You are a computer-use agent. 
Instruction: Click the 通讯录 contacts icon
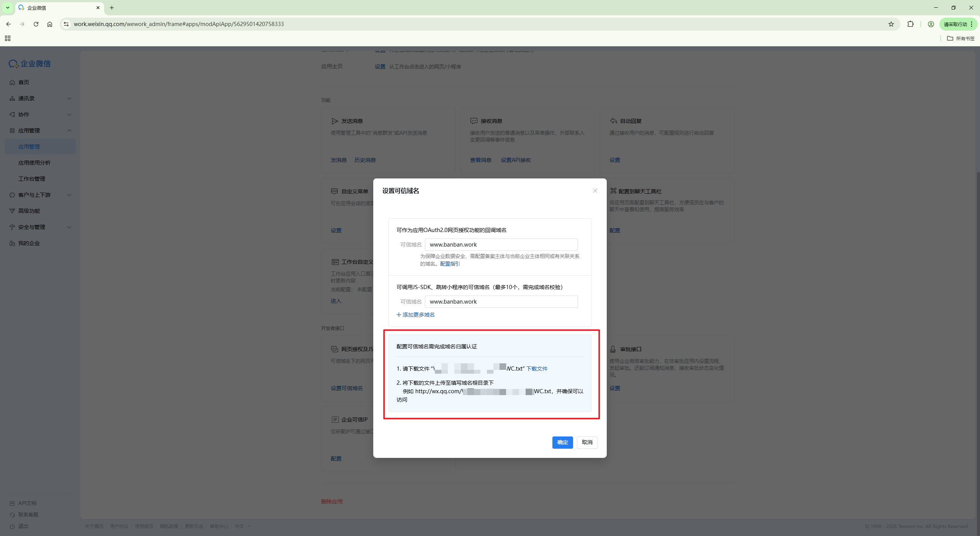[x=12, y=98]
